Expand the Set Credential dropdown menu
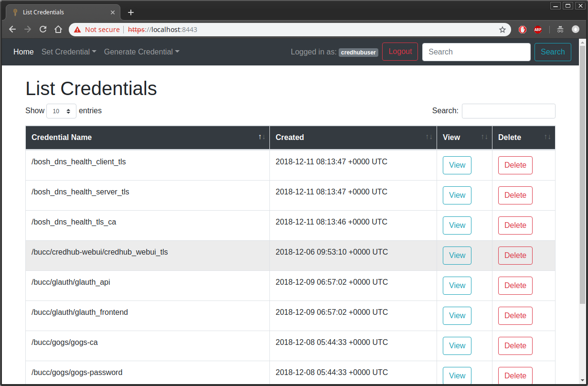The height and width of the screenshot is (386, 588). coord(69,52)
